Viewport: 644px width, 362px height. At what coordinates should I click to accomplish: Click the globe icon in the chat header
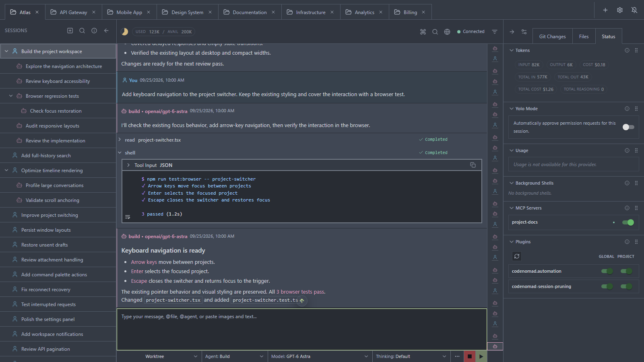(447, 32)
